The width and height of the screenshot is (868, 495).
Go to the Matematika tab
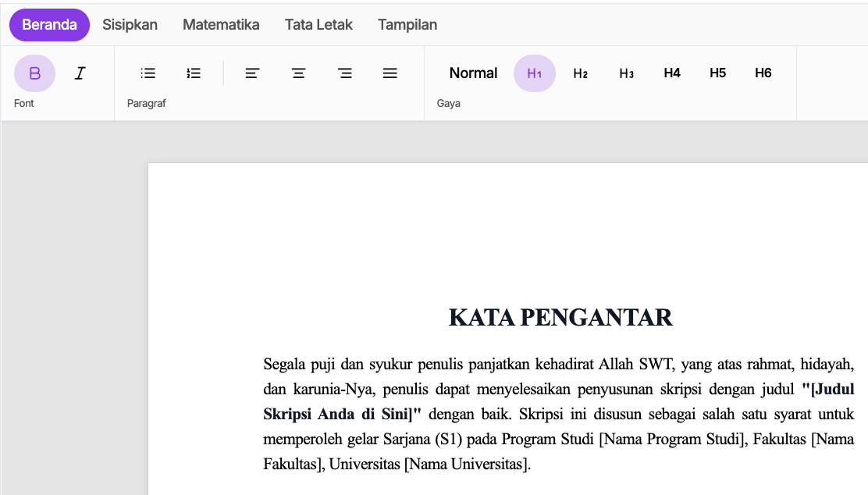(221, 25)
